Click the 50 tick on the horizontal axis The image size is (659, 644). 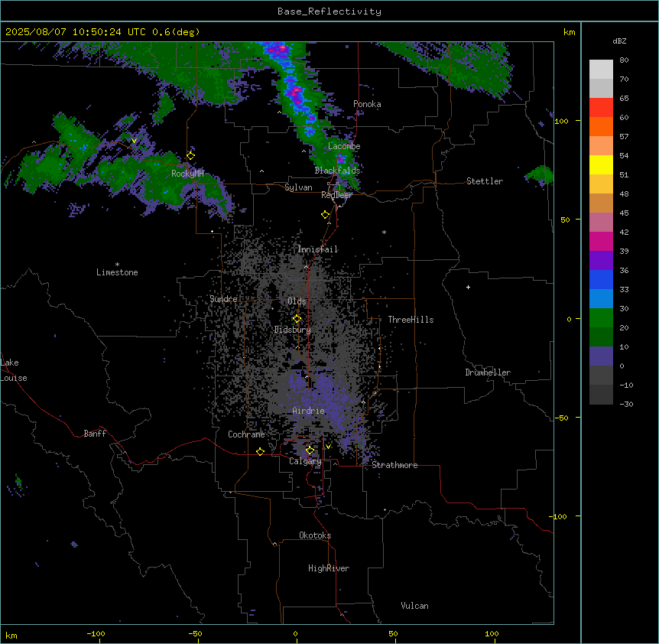pyautogui.click(x=394, y=633)
